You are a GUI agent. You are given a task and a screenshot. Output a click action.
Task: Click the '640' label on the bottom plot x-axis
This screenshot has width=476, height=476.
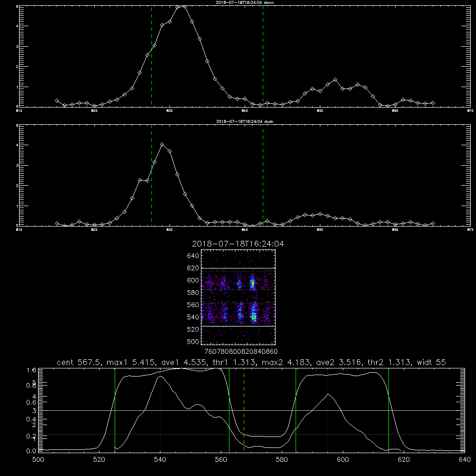[465, 460]
